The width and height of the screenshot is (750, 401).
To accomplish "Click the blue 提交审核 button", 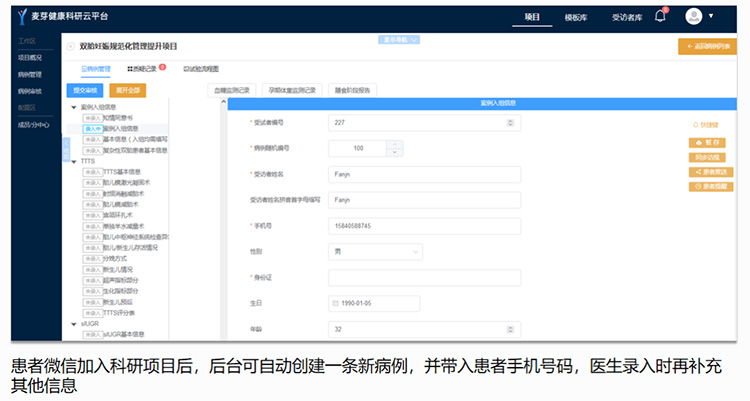I will click(x=85, y=90).
